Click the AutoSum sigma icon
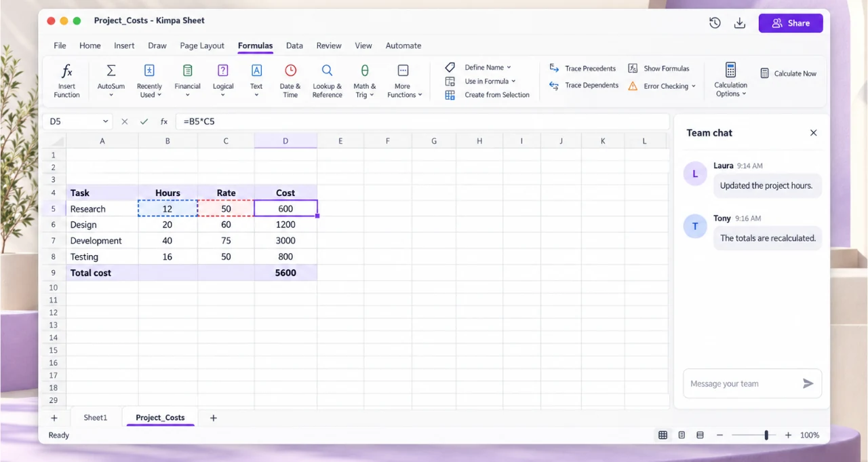 (111, 71)
